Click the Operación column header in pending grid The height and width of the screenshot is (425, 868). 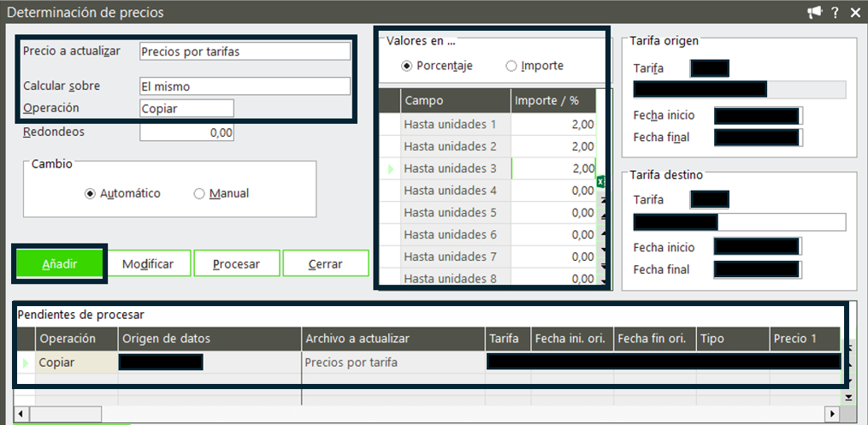[x=77, y=339]
